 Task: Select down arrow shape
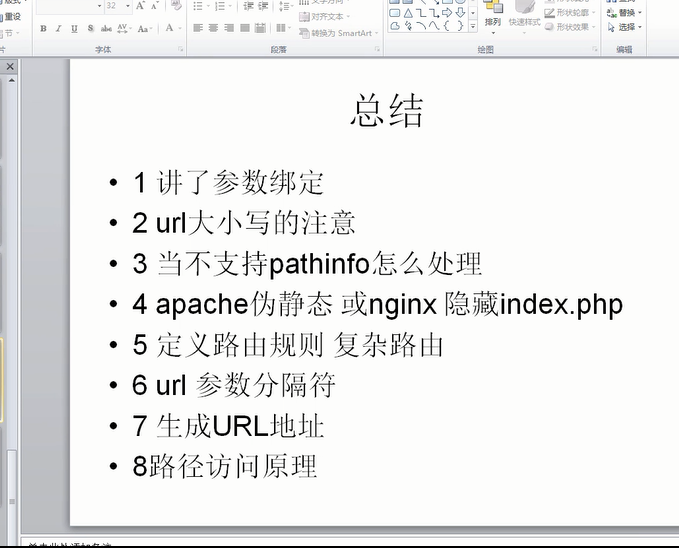point(460,13)
